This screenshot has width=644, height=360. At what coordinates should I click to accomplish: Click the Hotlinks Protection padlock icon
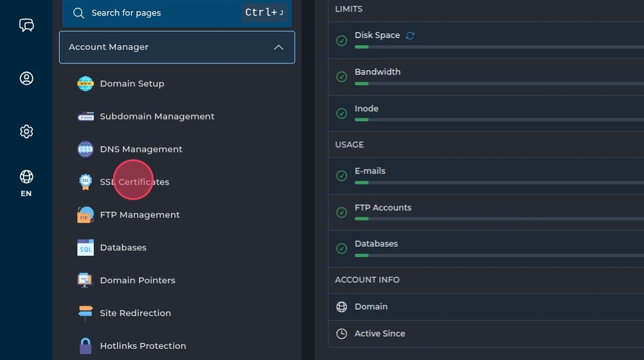85,346
